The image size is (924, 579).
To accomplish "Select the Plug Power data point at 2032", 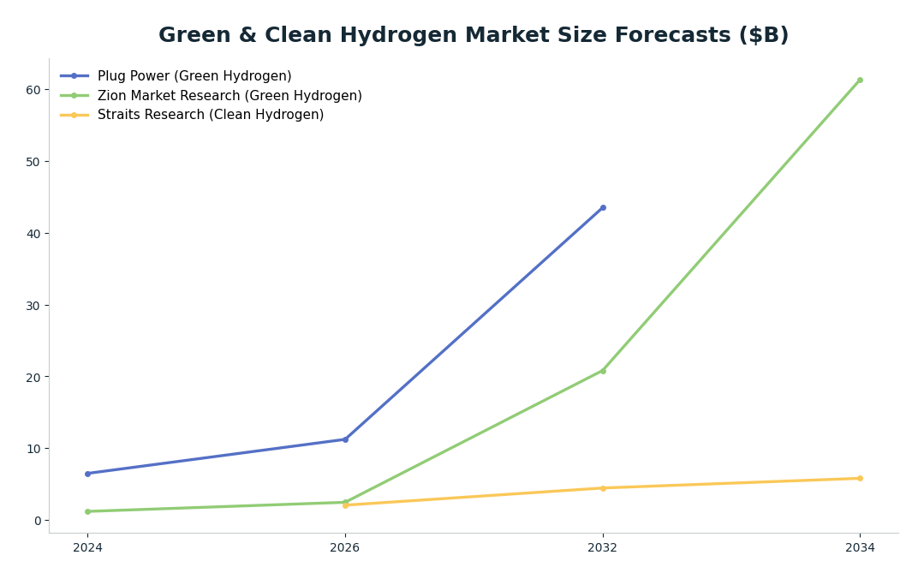I will (x=603, y=207).
